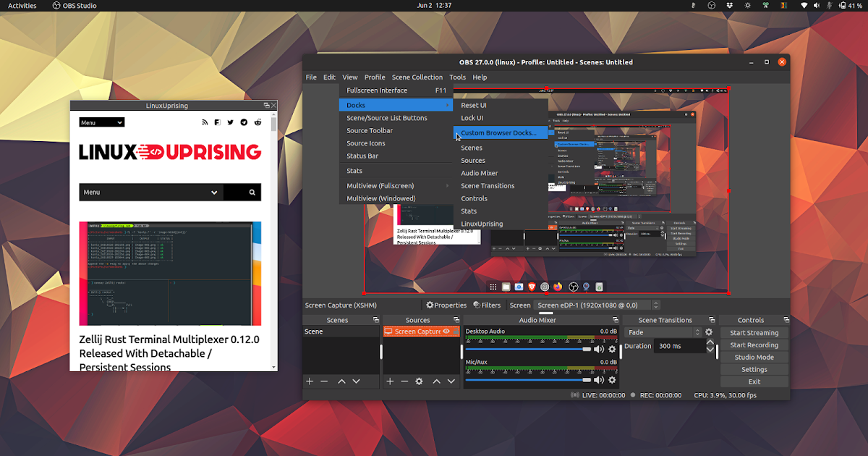The height and width of the screenshot is (456, 868).
Task: Toggle the Source Toolbar view option
Action: (396, 131)
